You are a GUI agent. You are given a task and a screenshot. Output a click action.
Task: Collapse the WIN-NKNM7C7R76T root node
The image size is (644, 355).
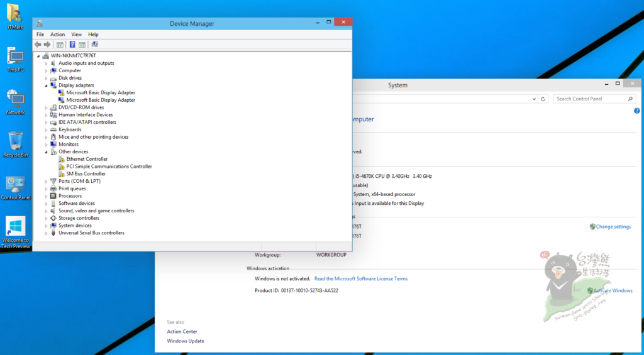coord(38,56)
